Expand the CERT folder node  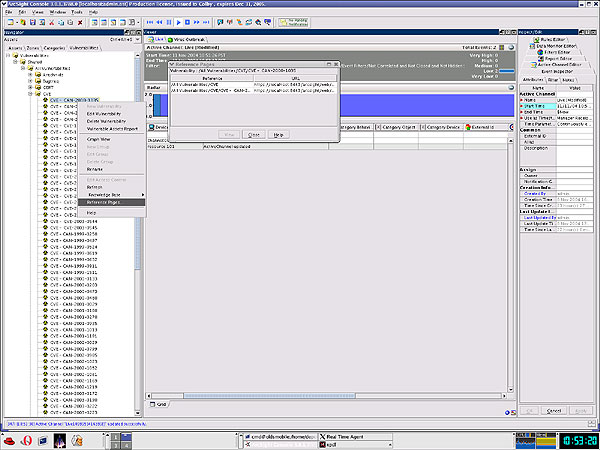coord(30,87)
